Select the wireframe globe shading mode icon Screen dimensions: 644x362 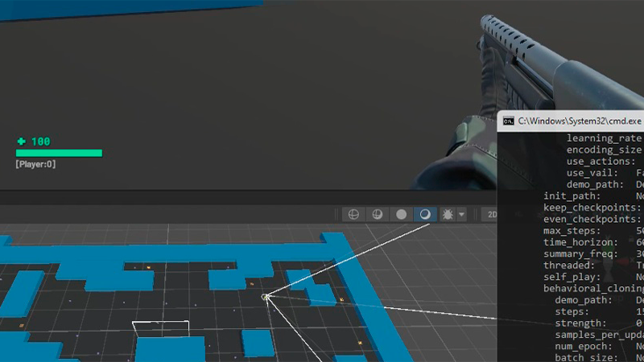352,215
